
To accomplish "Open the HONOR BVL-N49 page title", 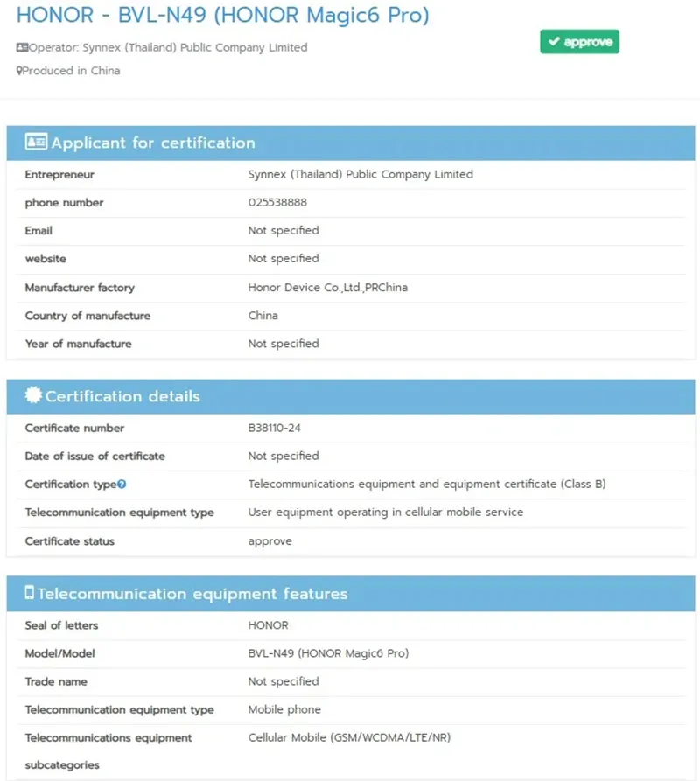I will (223, 15).
